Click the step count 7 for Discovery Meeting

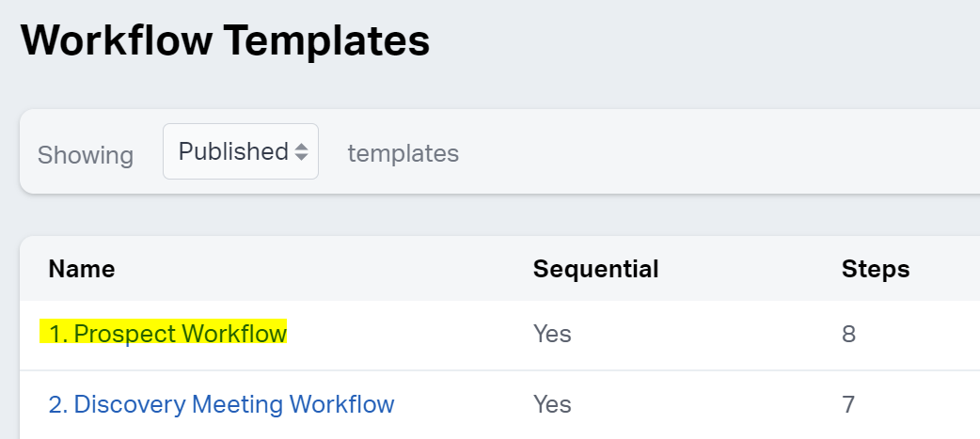(848, 404)
